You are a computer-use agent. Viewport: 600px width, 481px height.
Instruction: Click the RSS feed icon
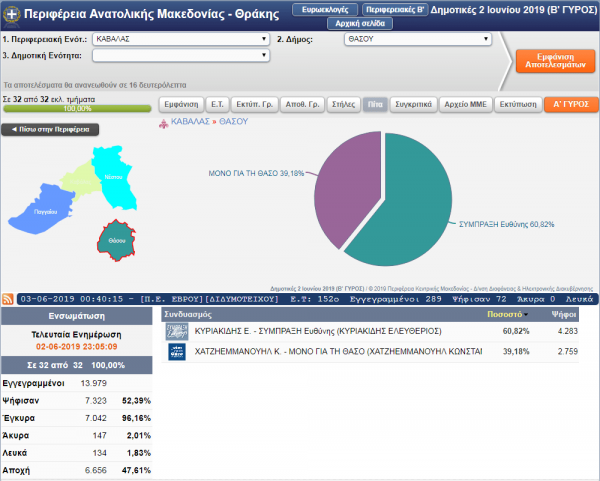click(x=9, y=299)
